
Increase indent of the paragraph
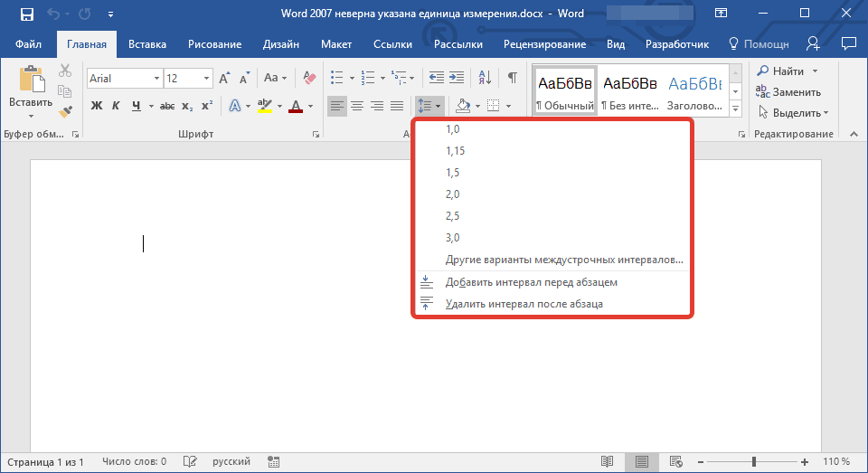click(457, 78)
